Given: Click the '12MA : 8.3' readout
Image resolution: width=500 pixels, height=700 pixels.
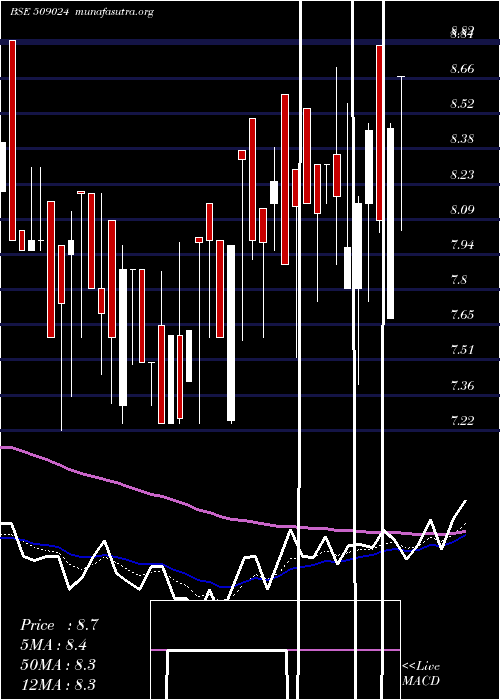Looking at the screenshot, I should coord(58,684).
